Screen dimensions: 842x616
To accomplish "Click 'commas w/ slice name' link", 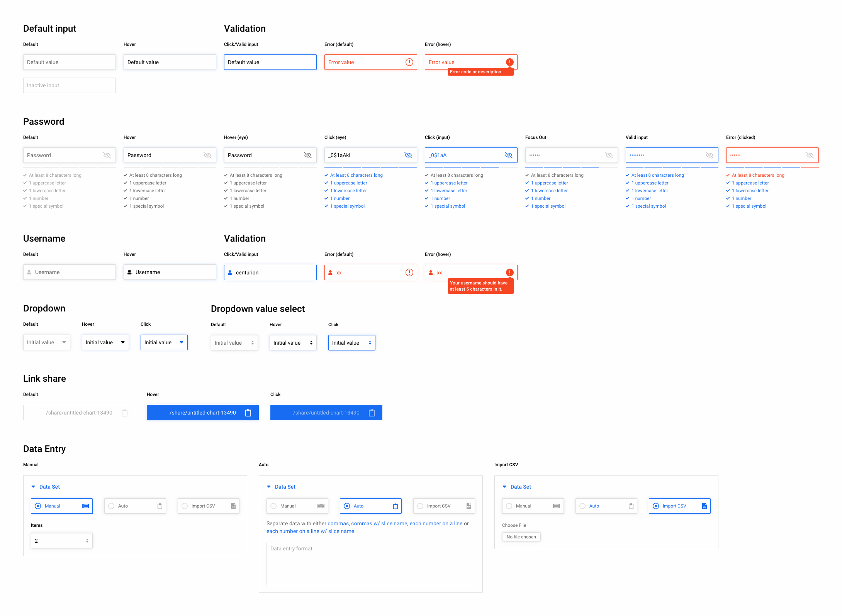I will (x=379, y=523).
